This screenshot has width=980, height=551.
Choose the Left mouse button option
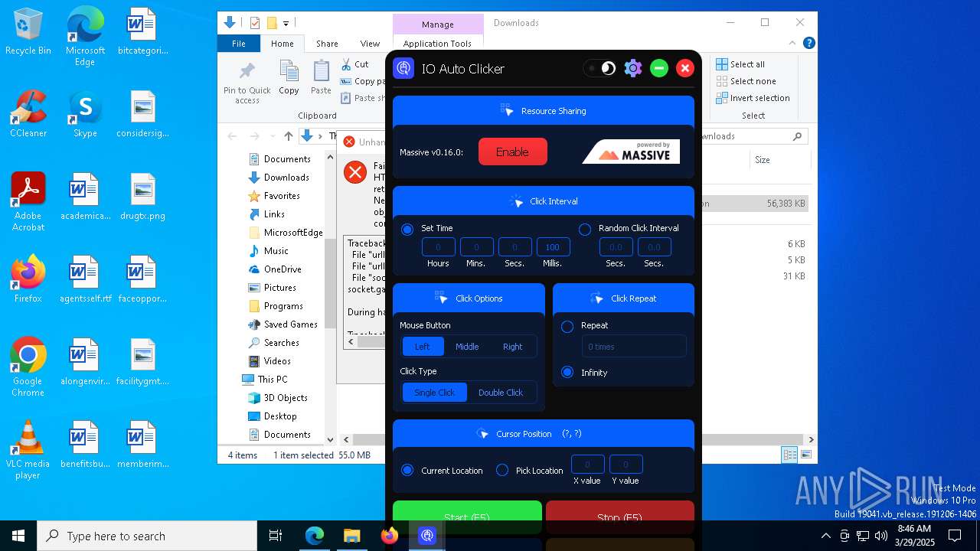click(x=423, y=347)
